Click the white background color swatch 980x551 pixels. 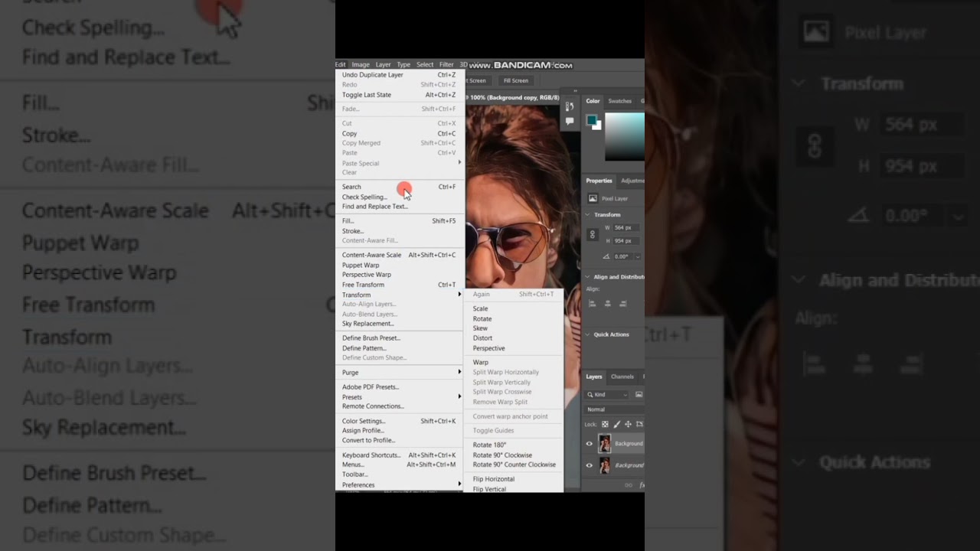pyautogui.click(x=599, y=126)
